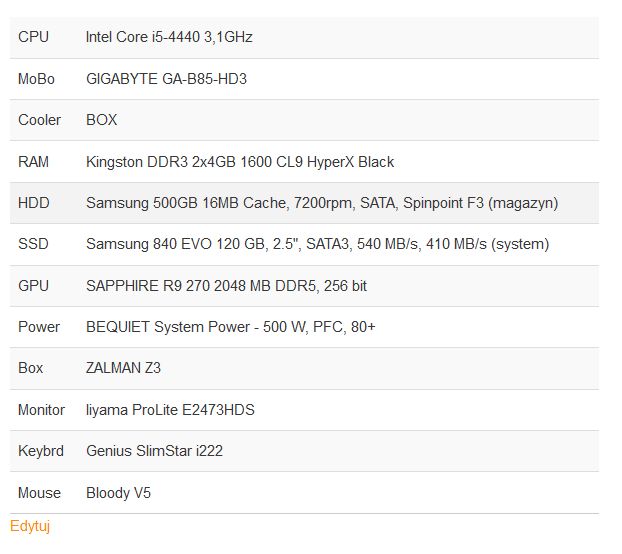Click Kingston DDR3 HyperX Black RAM entry
Image resolution: width=622 pixels, height=554 pixels.
coord(240,162)
